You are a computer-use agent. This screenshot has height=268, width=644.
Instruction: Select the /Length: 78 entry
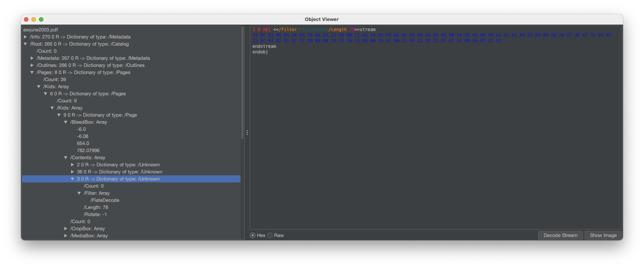pos(96,207)
